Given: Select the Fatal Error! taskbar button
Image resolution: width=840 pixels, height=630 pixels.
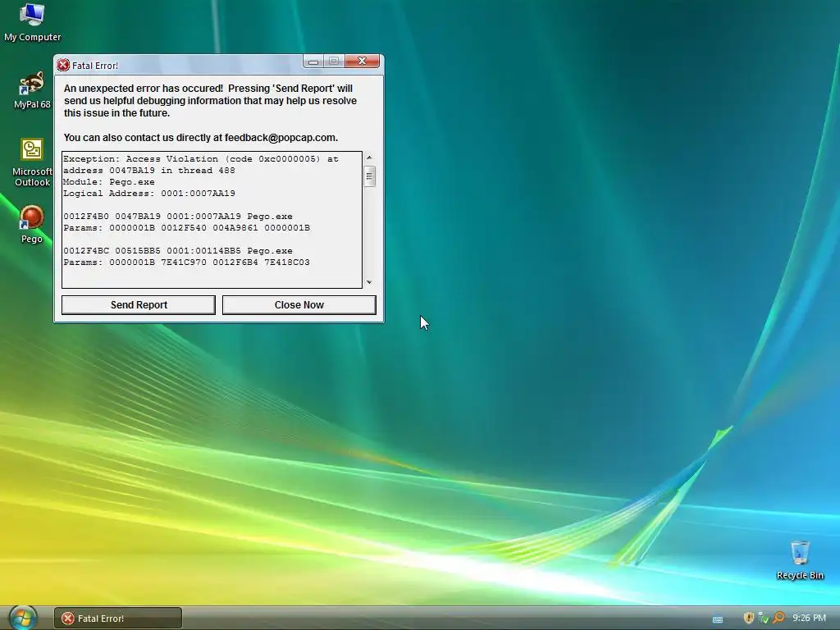Looking at the screenshot, I should point(118,619).
